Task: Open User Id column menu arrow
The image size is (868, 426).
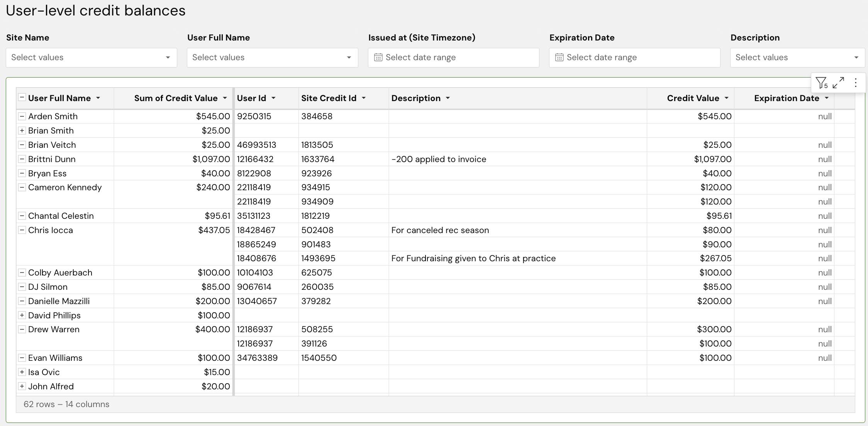Action: coord(273,98)
